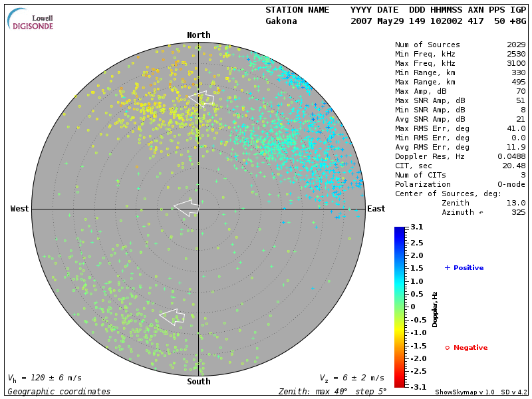Click the white arrow at skymap center
This screenshot has height=399, width=532.
[x=186, y=207]
